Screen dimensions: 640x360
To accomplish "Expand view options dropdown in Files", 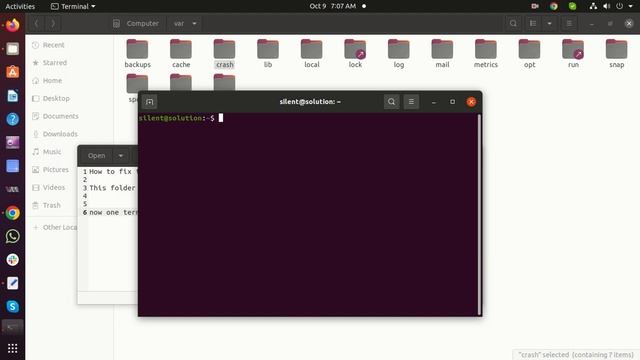I will point(549,24).
